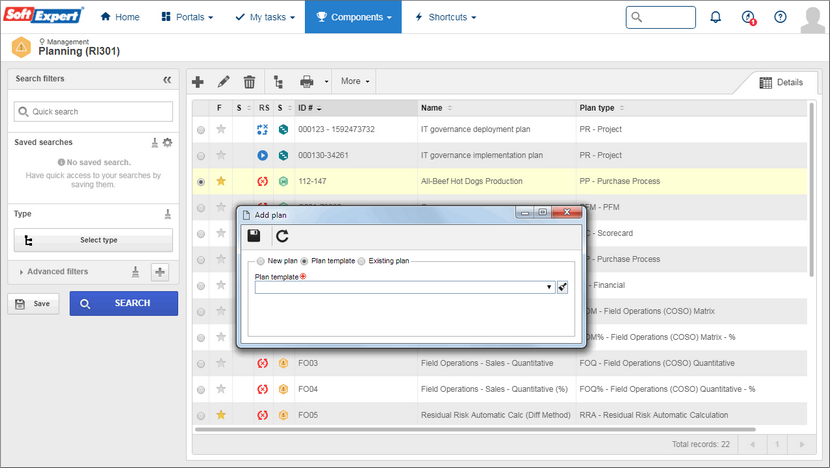Viewport: 830px width, 468px height.
Task: Select radio button for FO04 row
Action: [201, 390]
